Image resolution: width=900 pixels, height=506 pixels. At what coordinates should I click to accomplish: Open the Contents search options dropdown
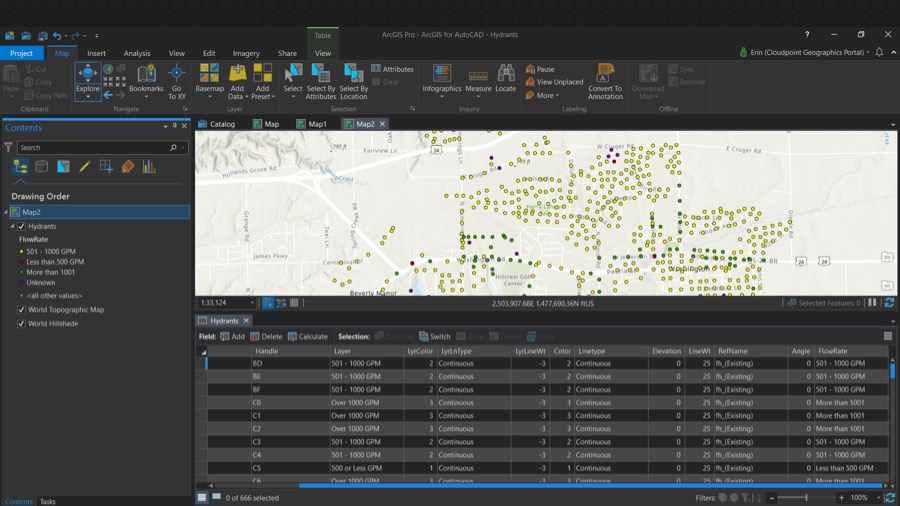click(183, 148)
